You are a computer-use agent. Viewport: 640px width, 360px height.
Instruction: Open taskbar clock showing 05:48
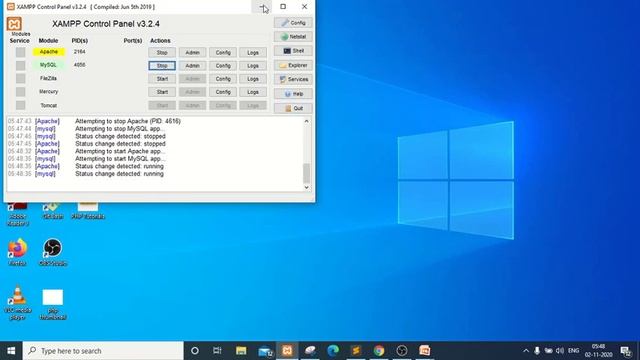click(x=598, y=351)
